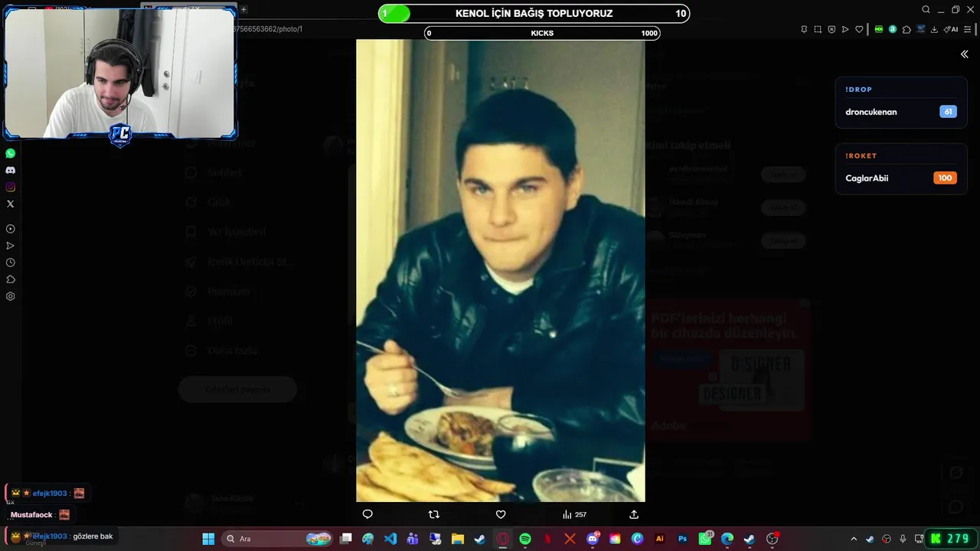The height and width of the screenshot is (551, 980).
Task: Open the downloads icon in toolbar
Action: coord(934,29)
